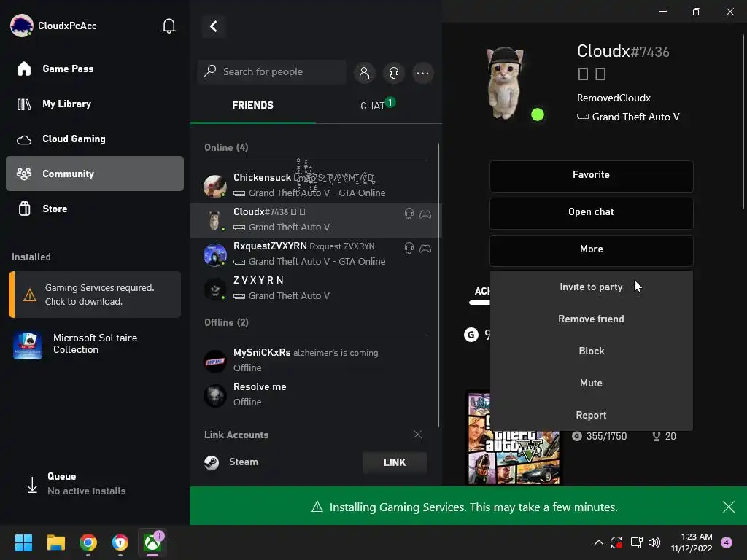Click the network display tray icon
Viewport: 747px width, 560px height.
[x=636, y=542]
